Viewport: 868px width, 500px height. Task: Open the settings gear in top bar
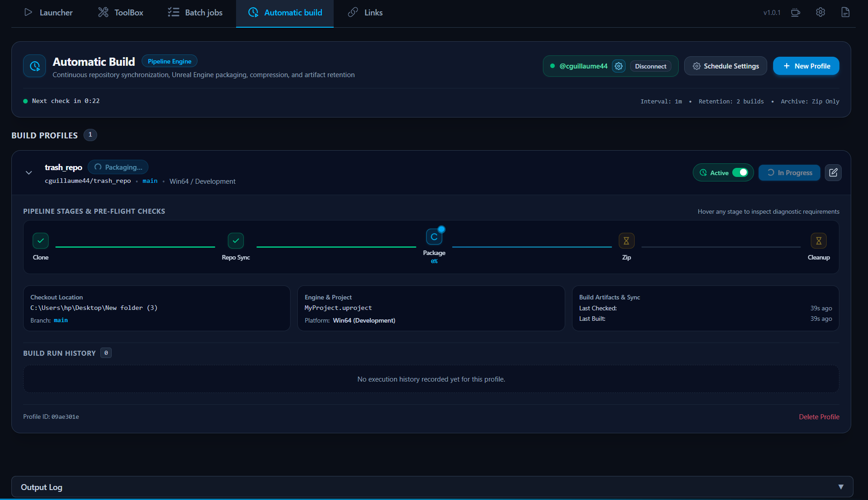click(820, 12)
